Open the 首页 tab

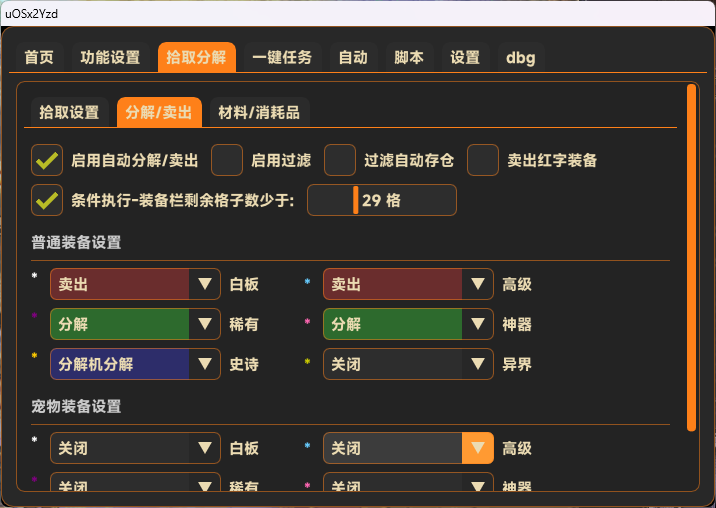coord(39,58)
